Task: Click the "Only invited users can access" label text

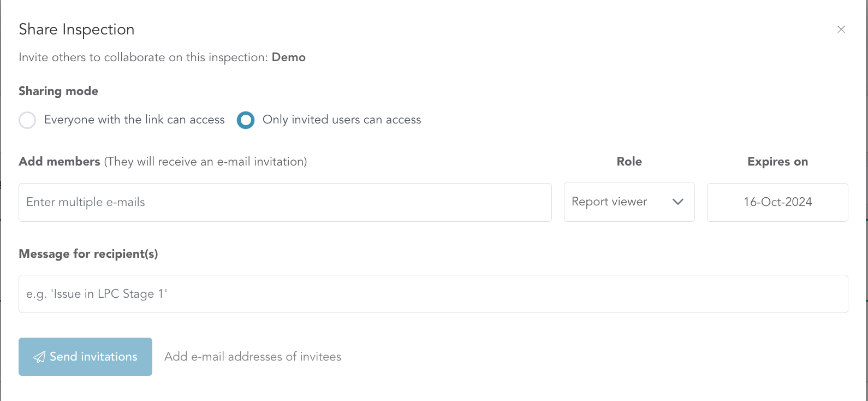Action: (x=342, y=120)
